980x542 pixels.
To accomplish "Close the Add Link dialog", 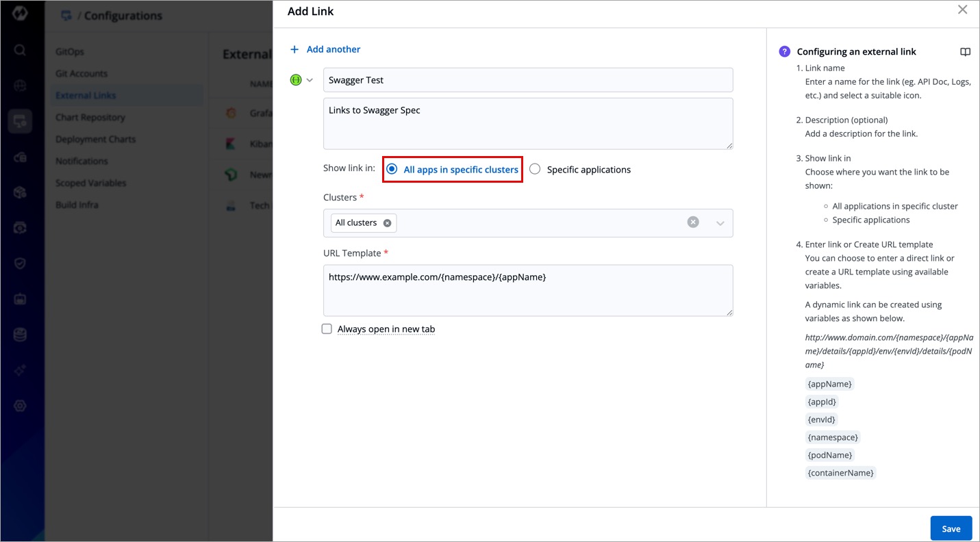I will pos(962,10).
